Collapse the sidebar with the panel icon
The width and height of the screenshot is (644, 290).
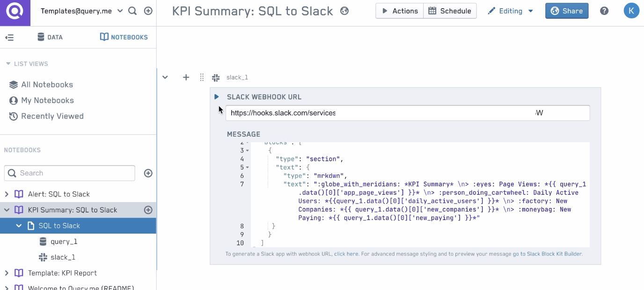[x=9, y=37]
